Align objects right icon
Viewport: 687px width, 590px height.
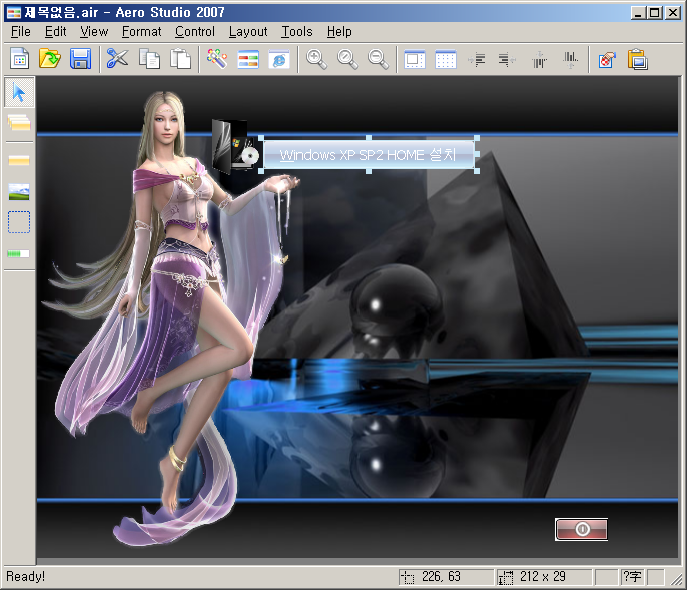point(507,59)
